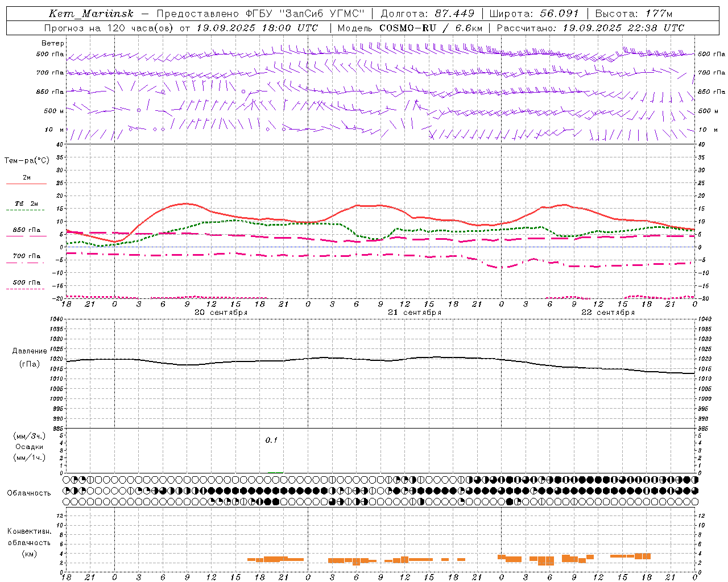Click the station name Kem_Mariinsk in the header
The height and width of the screenshot is (582, 728).
91,14
